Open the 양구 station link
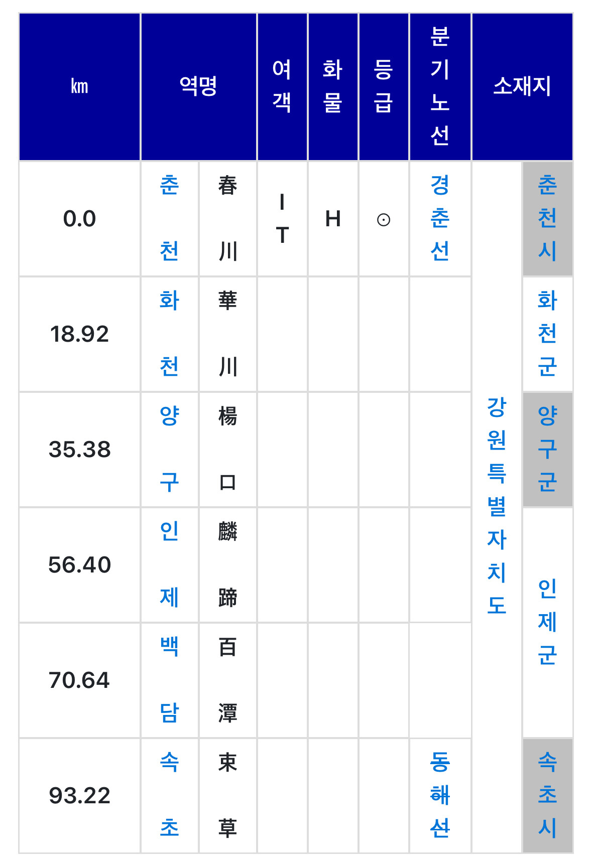 (169, 449)
